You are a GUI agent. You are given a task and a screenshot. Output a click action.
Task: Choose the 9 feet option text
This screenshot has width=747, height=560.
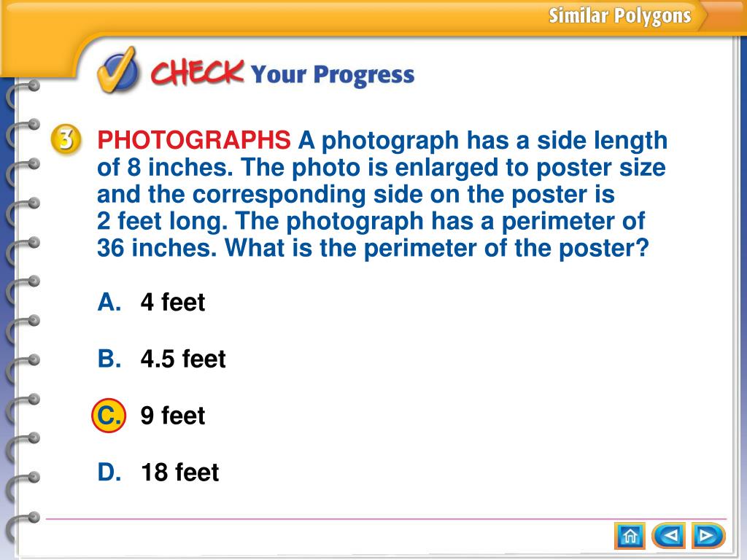172,415
